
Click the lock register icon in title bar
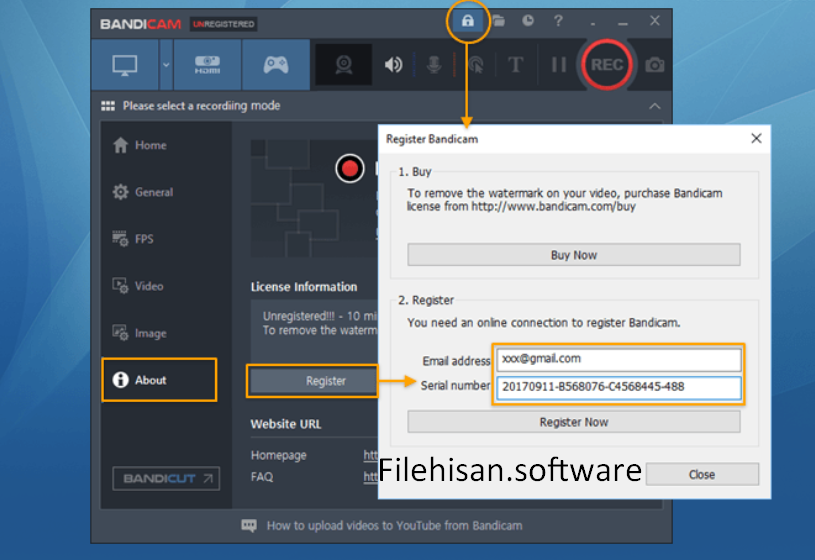[468, 21]
